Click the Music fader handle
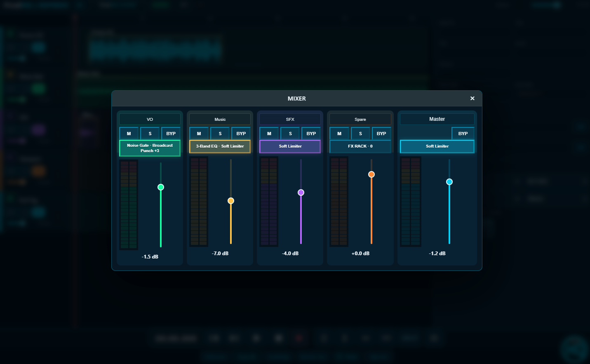The height and width of the screenshot is (364, 590). [231, 201]
